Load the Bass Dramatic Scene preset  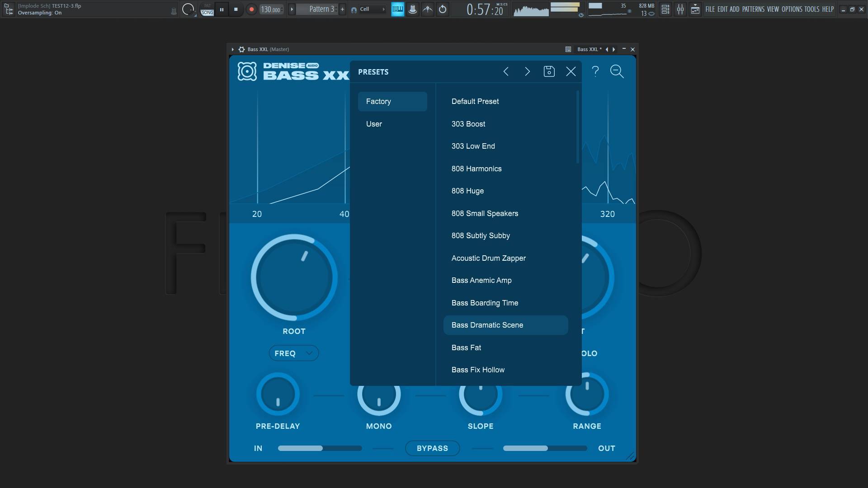505,325
